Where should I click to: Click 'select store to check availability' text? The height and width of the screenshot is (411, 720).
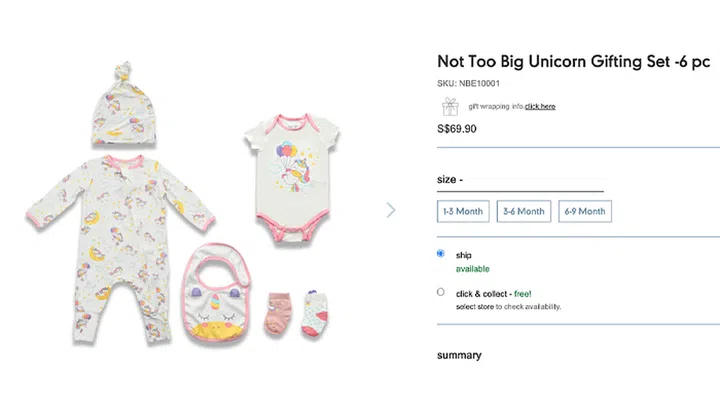pyautogui.click(x=507, y=306)
